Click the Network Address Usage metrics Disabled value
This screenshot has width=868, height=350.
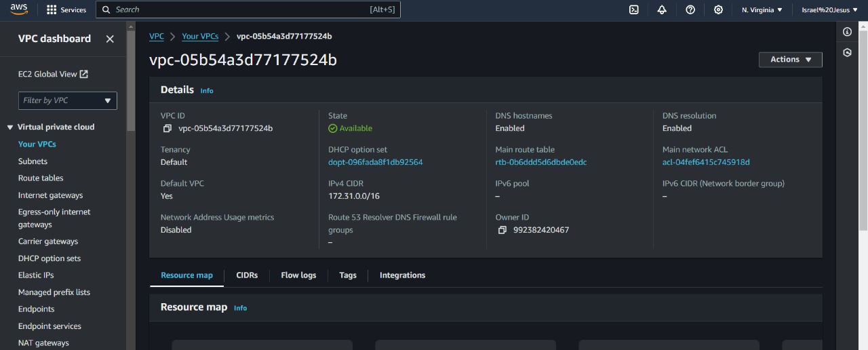coord(176,230)
